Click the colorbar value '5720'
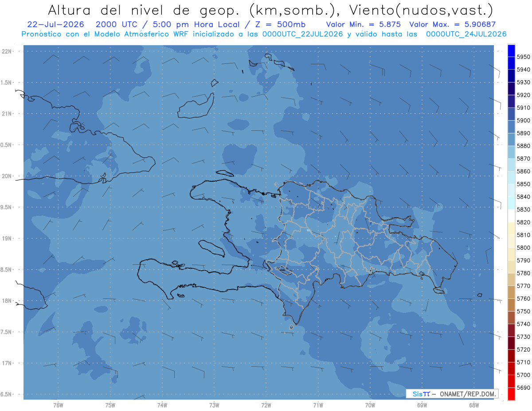 [523, 349]
